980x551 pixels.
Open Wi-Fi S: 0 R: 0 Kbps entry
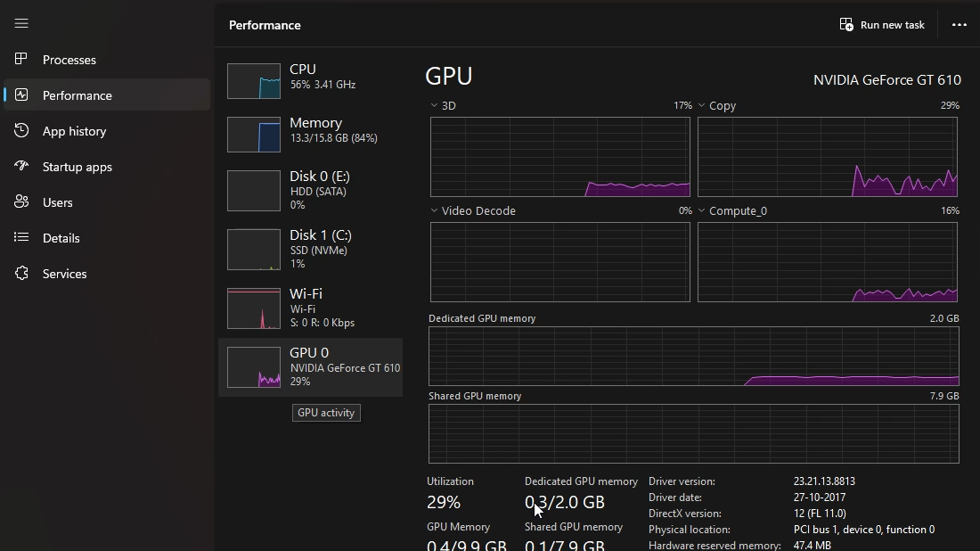pos(311,308)
